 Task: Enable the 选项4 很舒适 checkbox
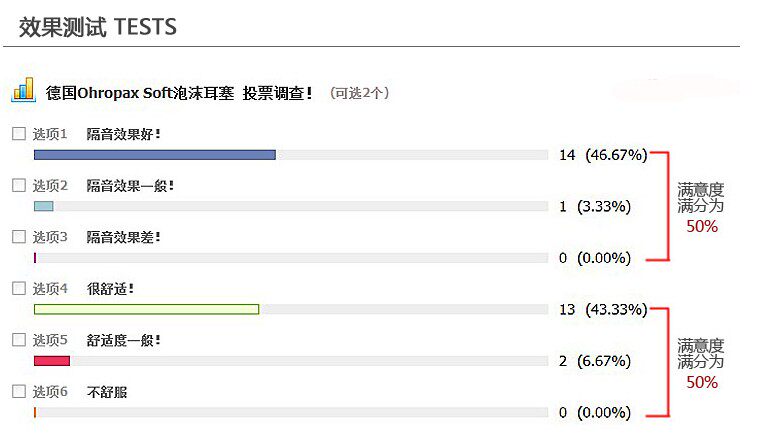pyautogui.click(x=19, y=288)
